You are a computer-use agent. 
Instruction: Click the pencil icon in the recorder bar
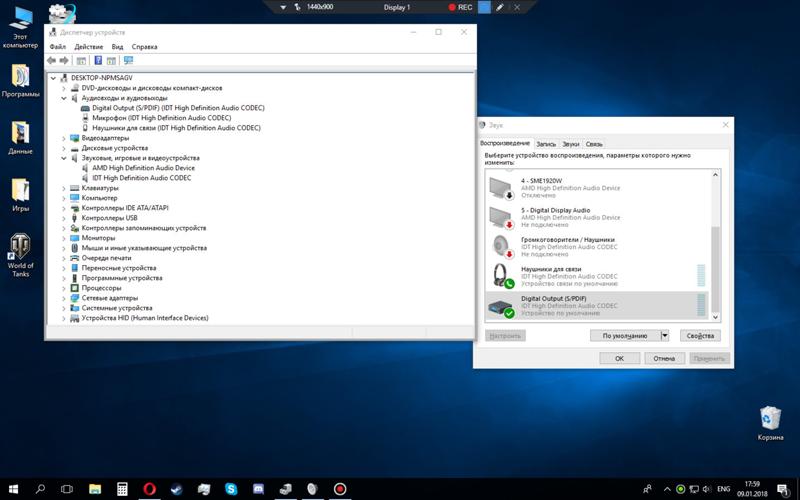pos(500,8)
